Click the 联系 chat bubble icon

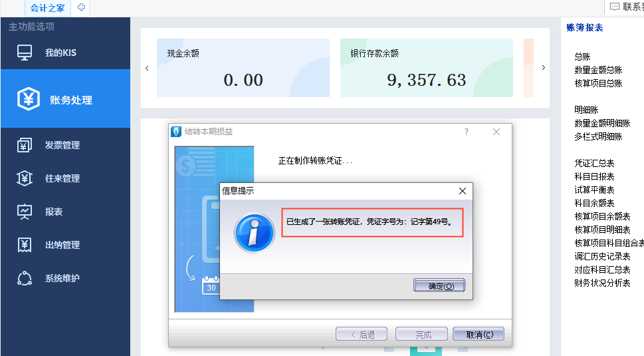pyautogui.click(x=615, y=7)
